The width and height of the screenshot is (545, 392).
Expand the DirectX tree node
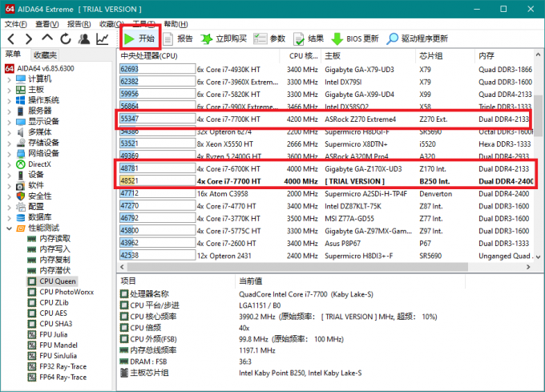[x=10, y=164]
